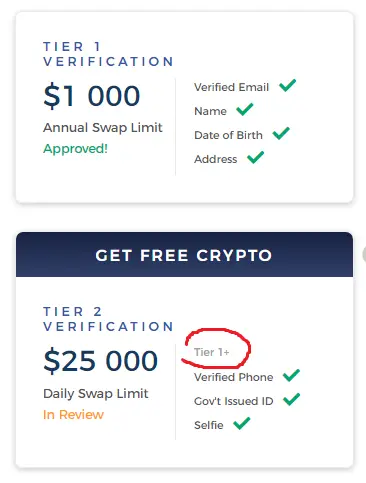This screenshot has height=483, width=366.
Task: Click the Verified Email green checkmark
Action: tap(287, 85)
